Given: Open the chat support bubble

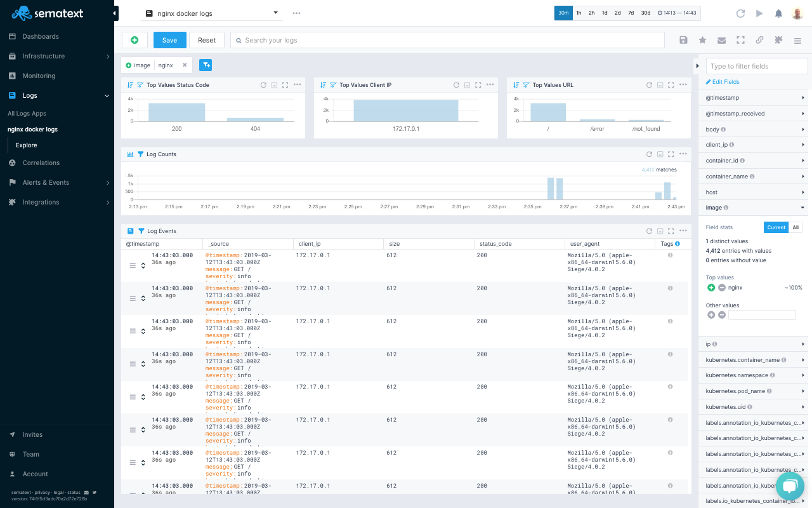Looking at the screenshot, I should [790, 486].
